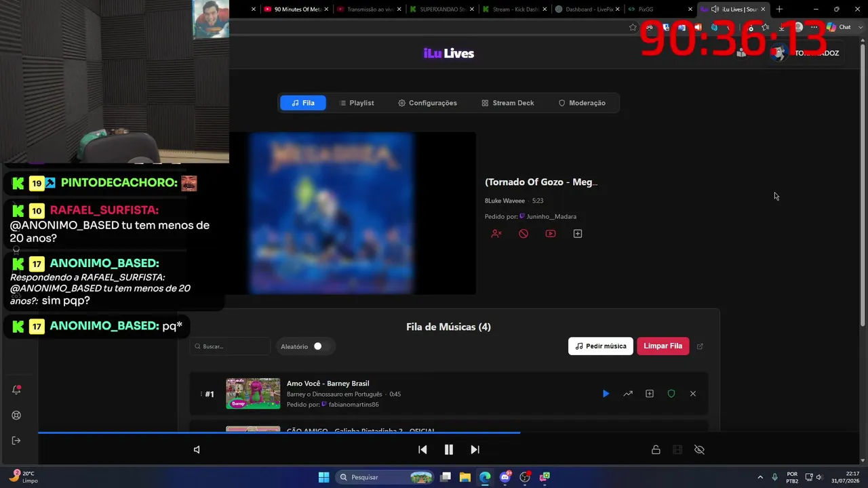Go to the Stream Deck tab
The height and width of the screenshot is (488, 868).
point(508,103)
